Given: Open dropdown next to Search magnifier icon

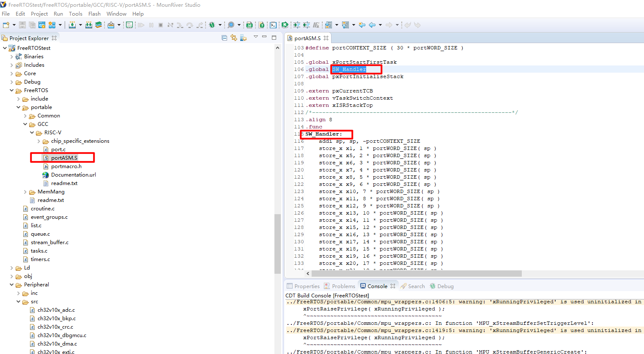Looking at the screenshot, I should [239, 25].
